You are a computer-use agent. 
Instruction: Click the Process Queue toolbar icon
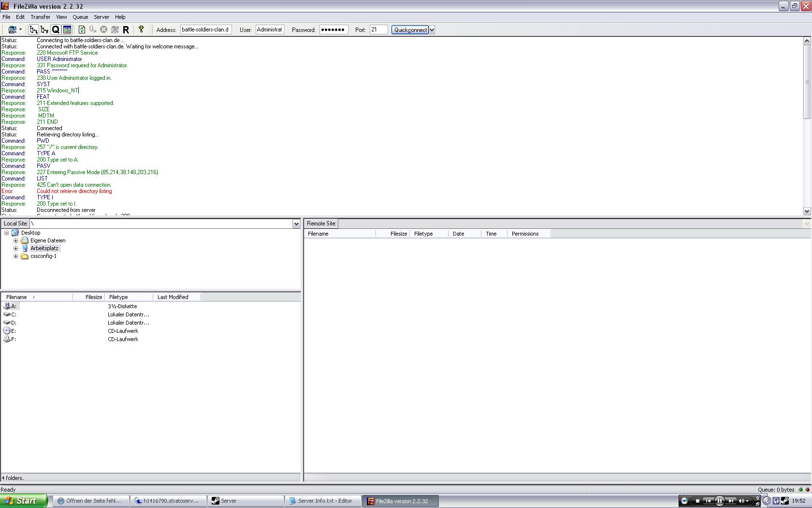(x=93, y=30)
